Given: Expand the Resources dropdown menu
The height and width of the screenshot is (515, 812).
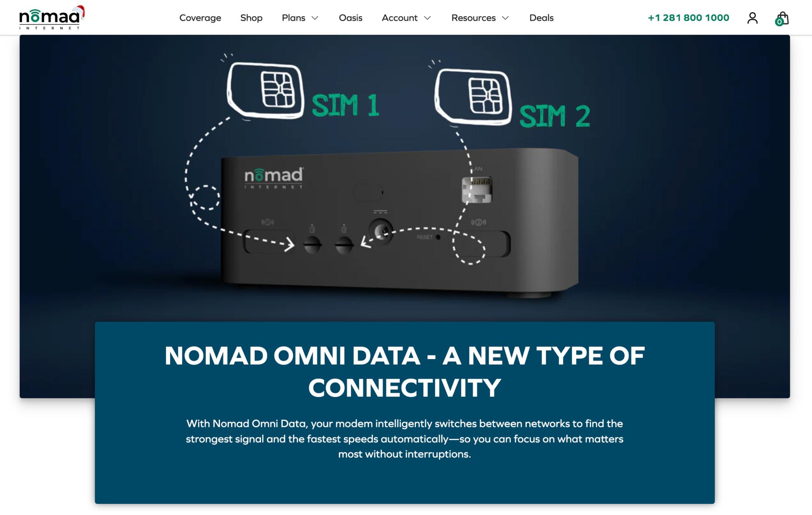Looking at the screenshot, I should [x=479, y=17].
